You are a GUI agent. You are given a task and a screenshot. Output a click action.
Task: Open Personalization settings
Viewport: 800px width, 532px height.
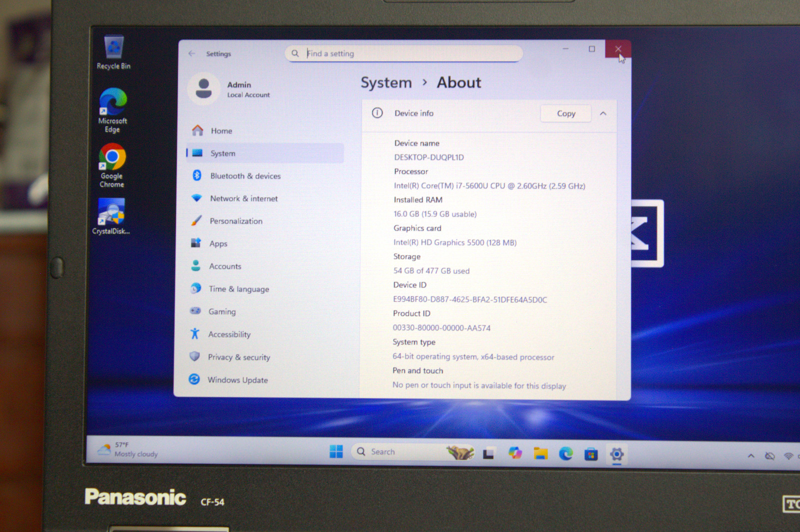(x=265, y=221)
